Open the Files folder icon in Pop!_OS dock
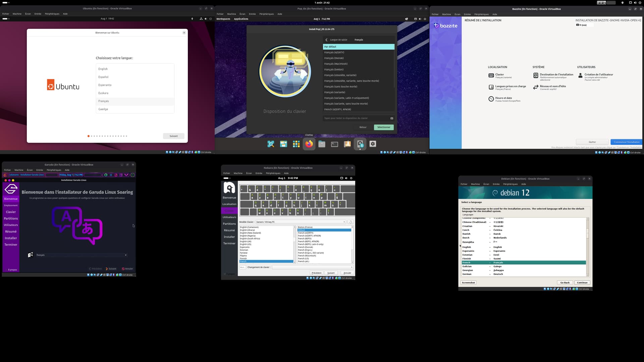This screenshot has height=362, width=644. pos(322,144)
